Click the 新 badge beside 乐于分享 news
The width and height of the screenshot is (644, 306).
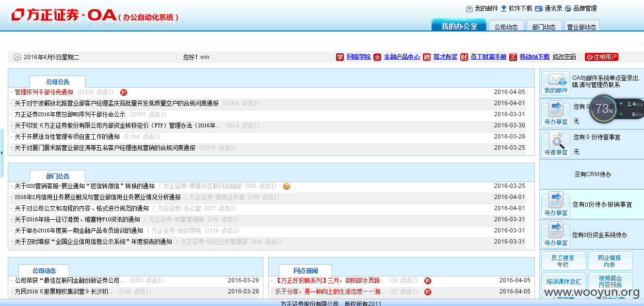(428, 291)
